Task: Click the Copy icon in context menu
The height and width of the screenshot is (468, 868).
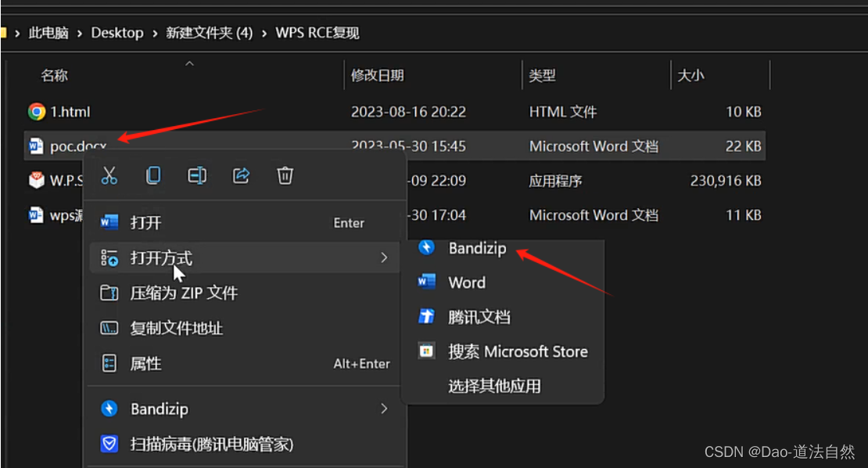Action: pos(153,175)
